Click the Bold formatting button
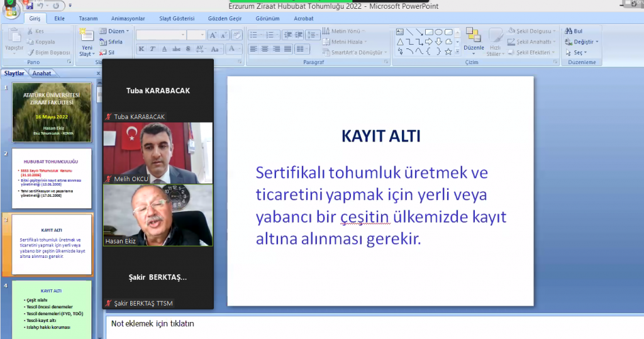The width and height of the screenshot is (644, 339). [x=142, y=49]
